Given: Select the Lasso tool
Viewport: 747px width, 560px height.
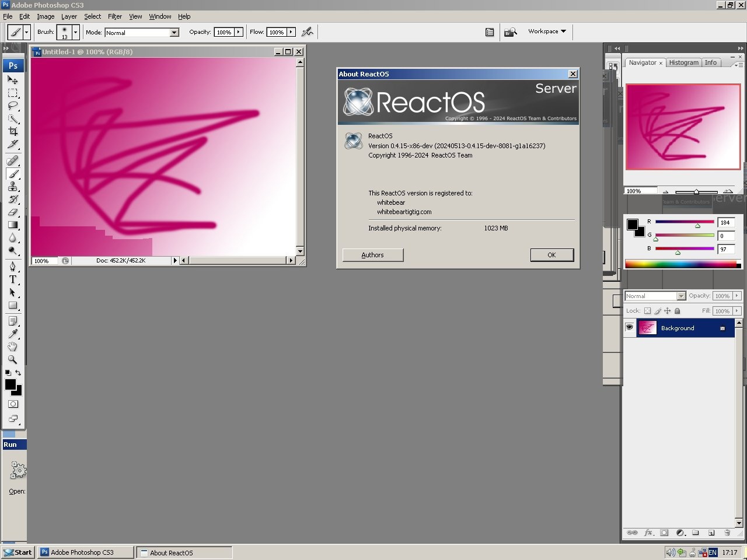Looking at the screenshot, I should (13, 105).
